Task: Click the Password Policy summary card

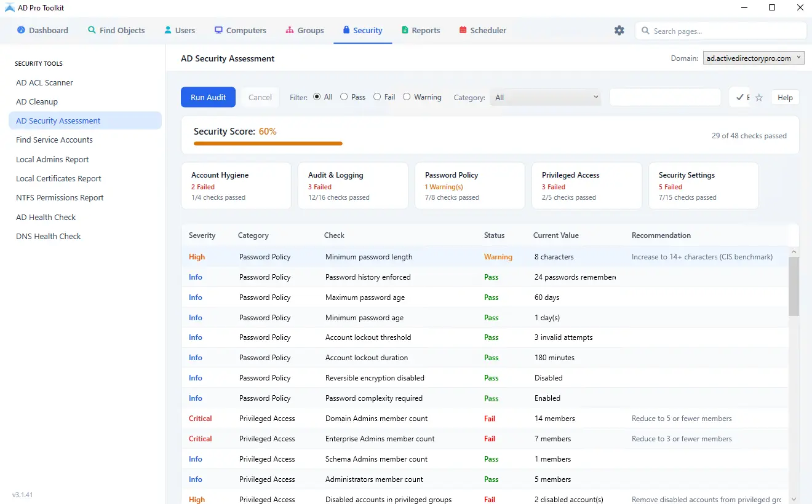Action: coord(470,186)
